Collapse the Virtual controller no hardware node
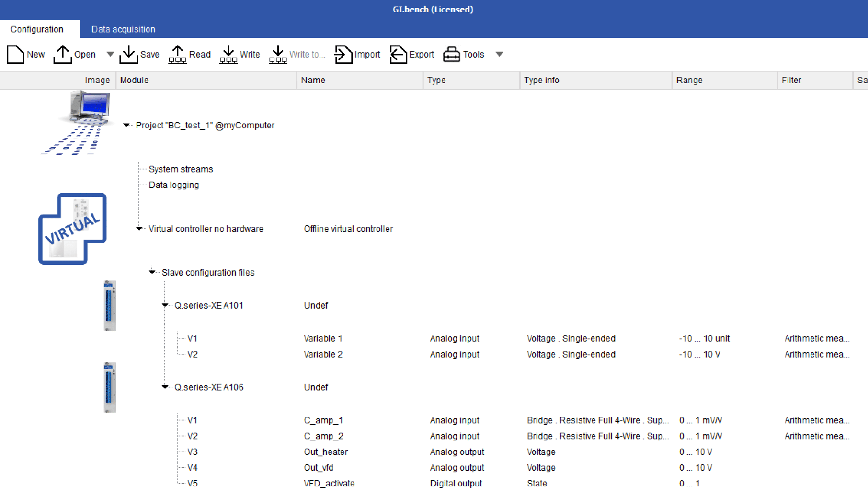 139,229
